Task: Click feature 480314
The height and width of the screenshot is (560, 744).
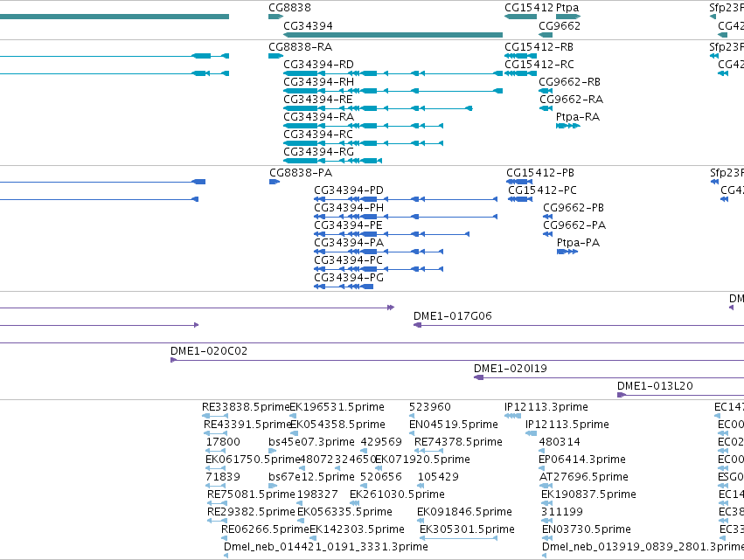Action: point(560,442)
